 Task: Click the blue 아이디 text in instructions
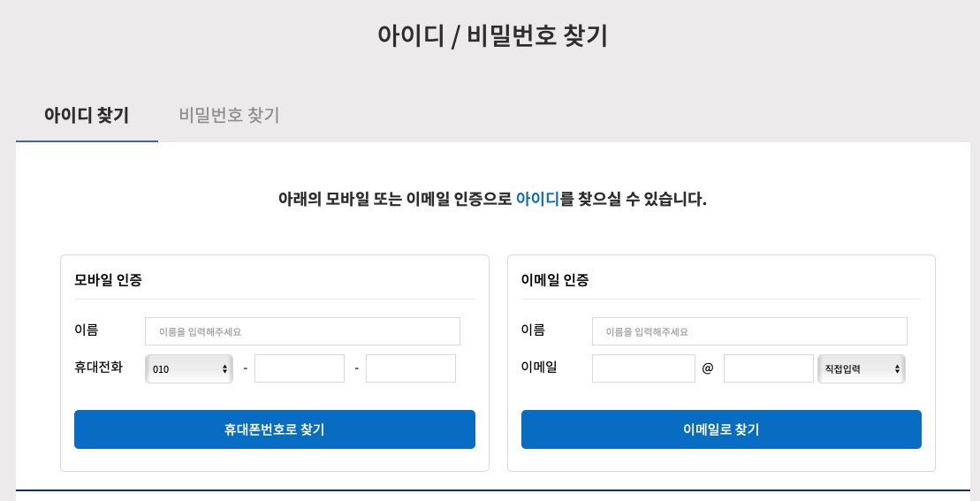tap(537, 199)
